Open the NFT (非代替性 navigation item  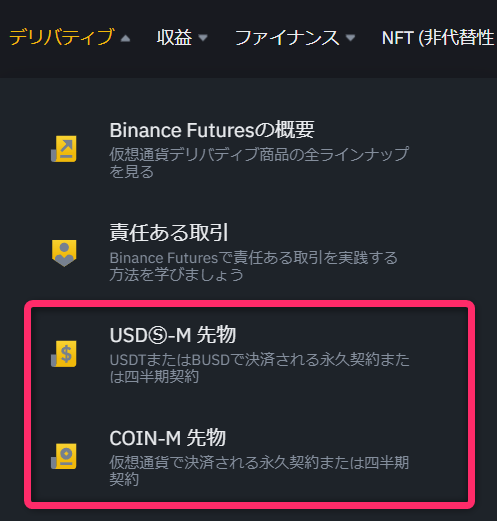coord(439,37)
